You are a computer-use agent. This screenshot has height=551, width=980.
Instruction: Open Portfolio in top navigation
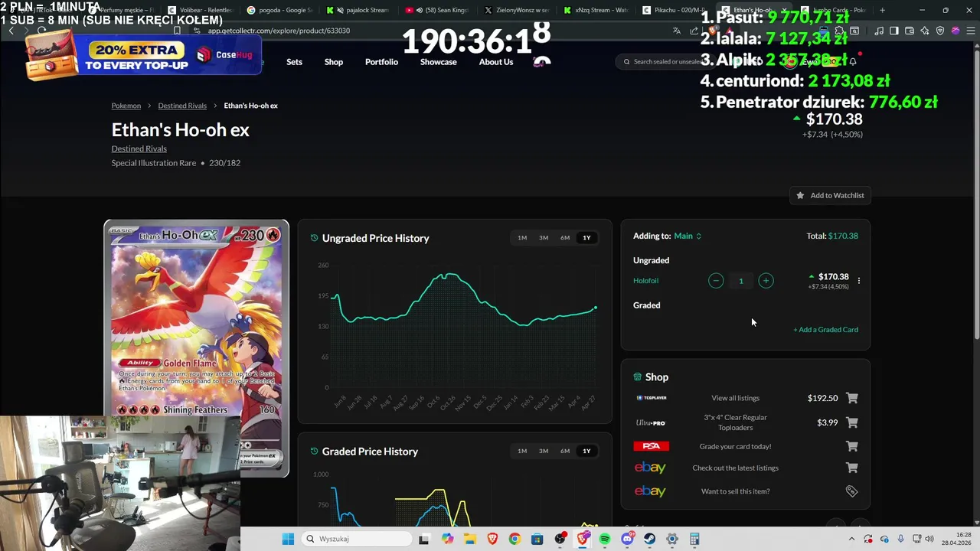[x=381, y=62]
